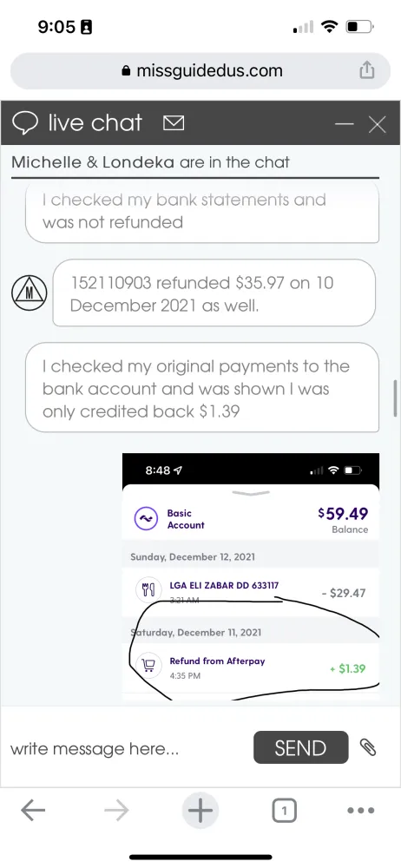Tap the paperclip attachment icon
401x868 pixels.
[x=368, y=747]
